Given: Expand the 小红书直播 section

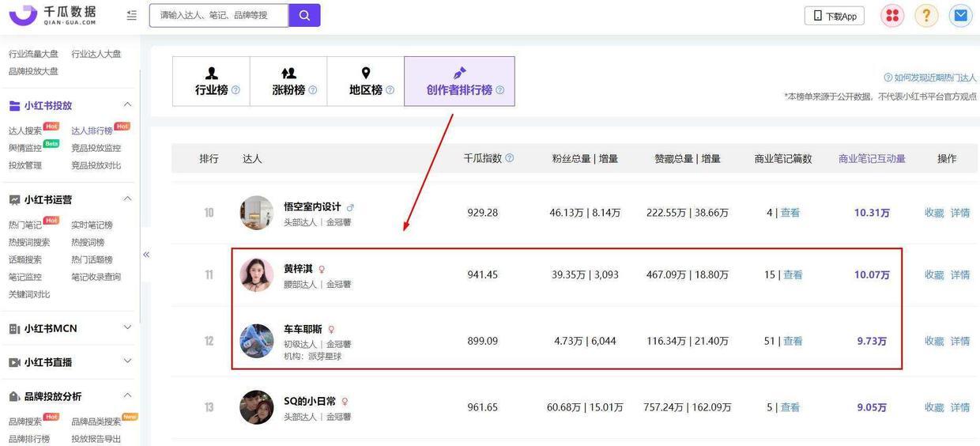Looking at the screenshot, I should click(127, 361).
